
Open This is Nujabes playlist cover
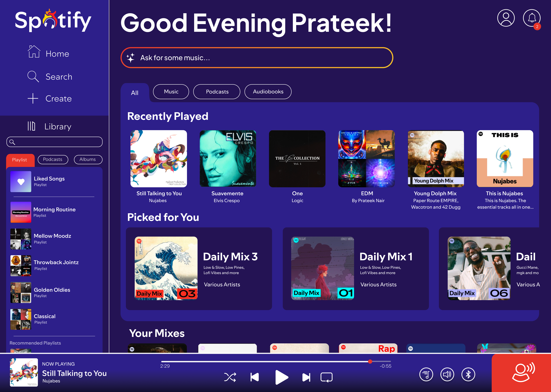505,159
